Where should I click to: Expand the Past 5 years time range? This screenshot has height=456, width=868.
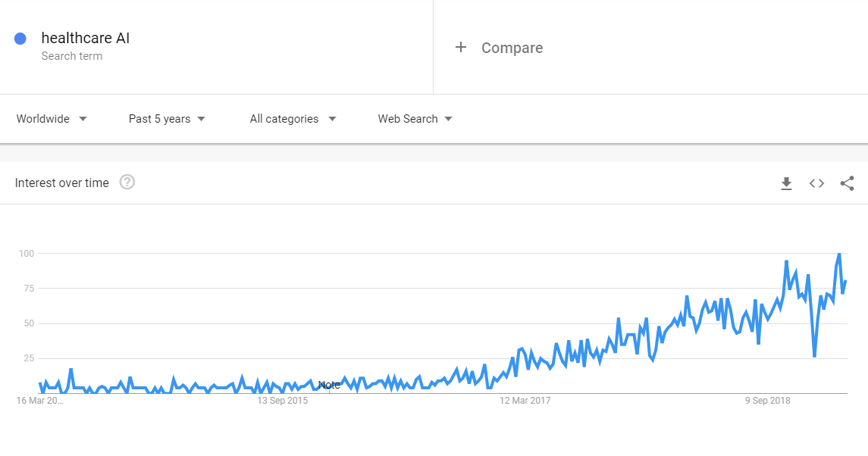pos(167,119)
